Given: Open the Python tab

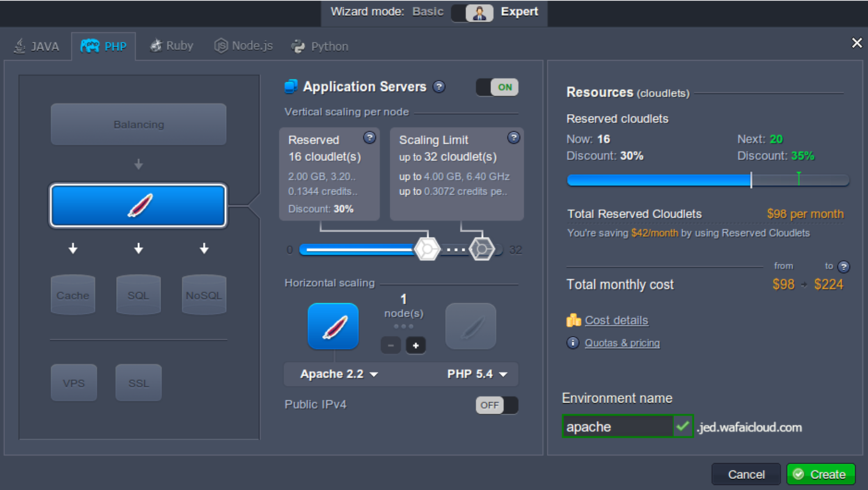Looking at the screenshot, I should (320, 46).
